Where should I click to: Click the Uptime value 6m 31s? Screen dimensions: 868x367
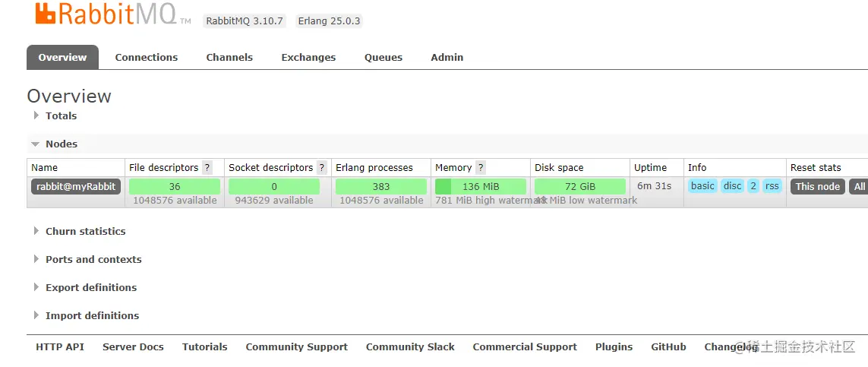[x=655, y=186]
